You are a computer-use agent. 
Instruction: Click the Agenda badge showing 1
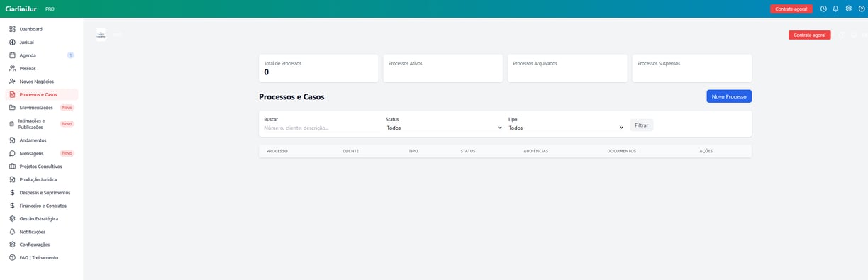70,55
